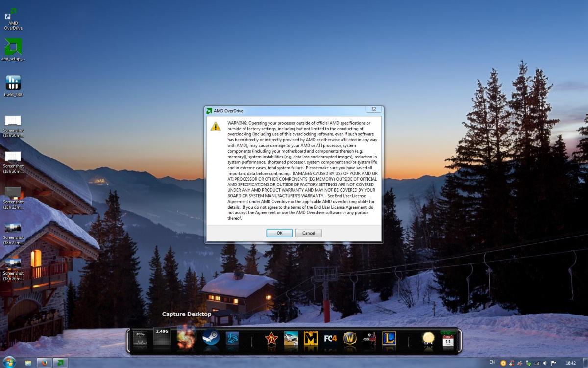Image resolution: width=588 pixels, height=368 pixels.
Task: Click the orange circular tray icon
Action: tap(503, 363)
